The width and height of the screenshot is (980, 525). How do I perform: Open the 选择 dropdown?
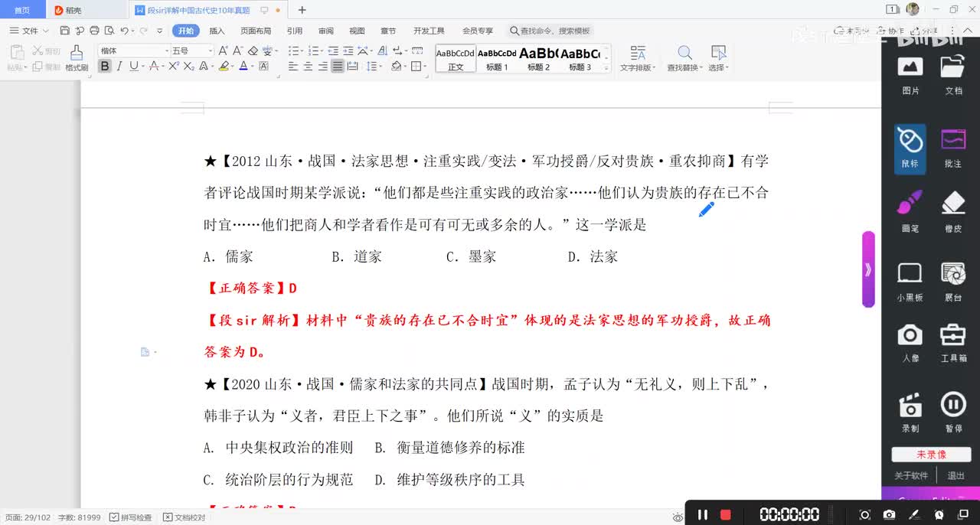pyautogui.click(x=718, y=59)
